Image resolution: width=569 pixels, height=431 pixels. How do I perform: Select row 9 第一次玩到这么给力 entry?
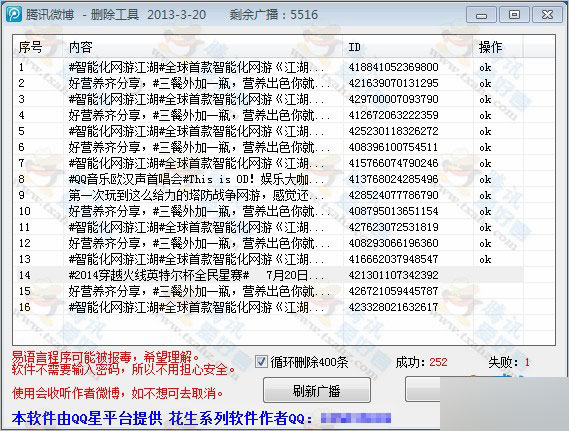point(196,195)
